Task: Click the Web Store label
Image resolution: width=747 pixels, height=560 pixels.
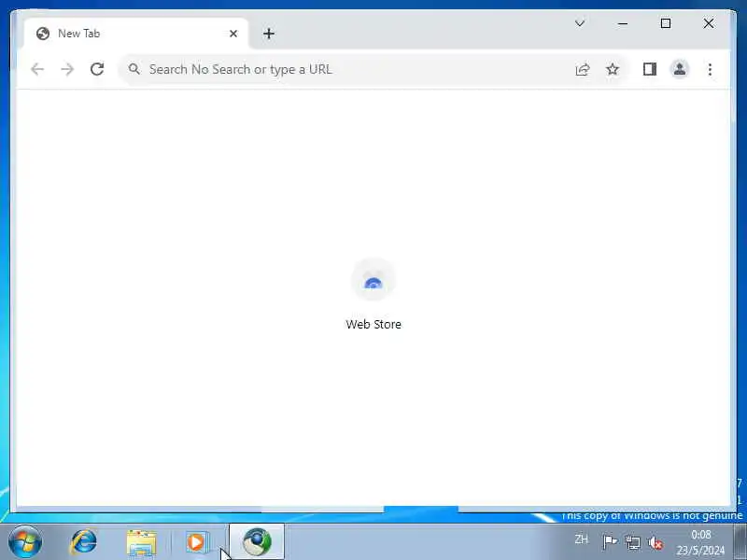Action: coord(373,324)
